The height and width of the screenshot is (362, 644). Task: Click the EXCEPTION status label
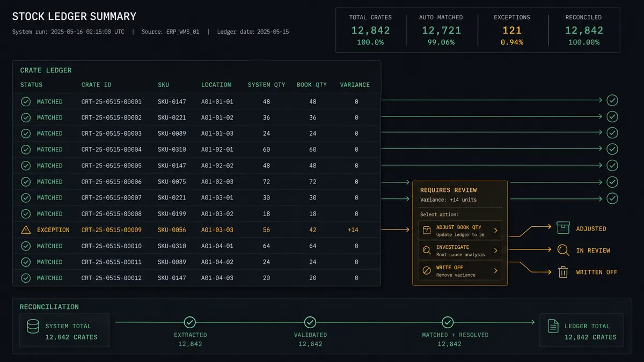click(53, 230)
